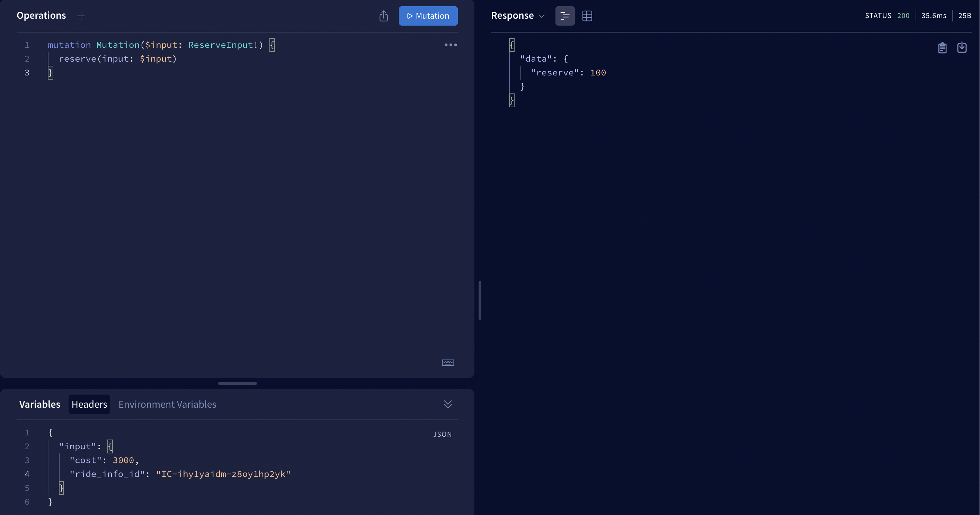Show keyboard shortcuts via keyboard icon
The height and width of the screenshot is (515, 980).
point(448,362)
